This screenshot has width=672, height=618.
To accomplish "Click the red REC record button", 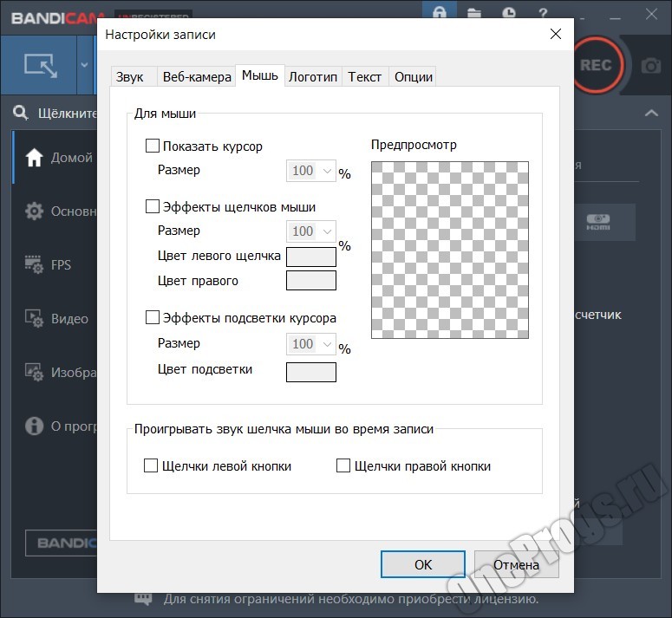I will [596, 65].
